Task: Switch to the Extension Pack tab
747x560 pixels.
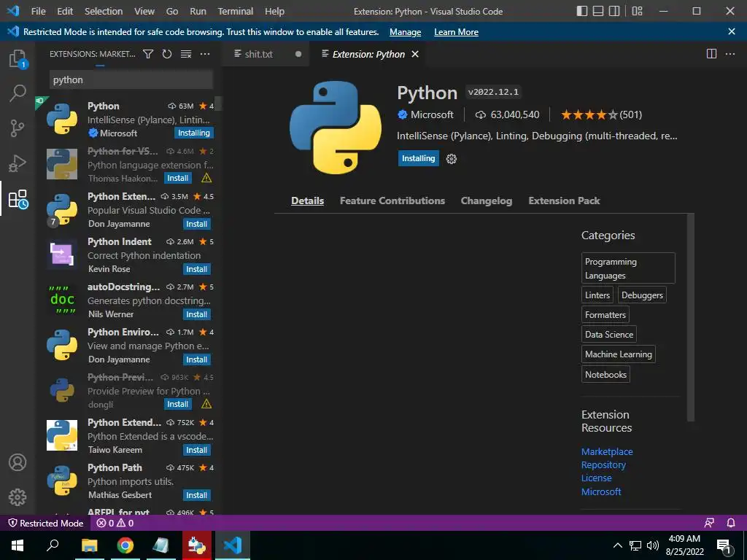Action: (x=564, y=201)
